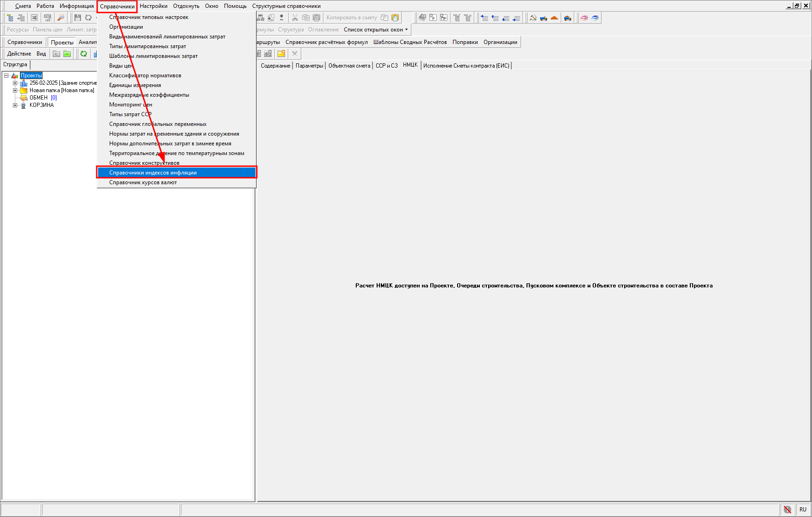Click the PDF export toolbar icon
The width and height of the screenshot is (812, 517).
coord(48,18)
